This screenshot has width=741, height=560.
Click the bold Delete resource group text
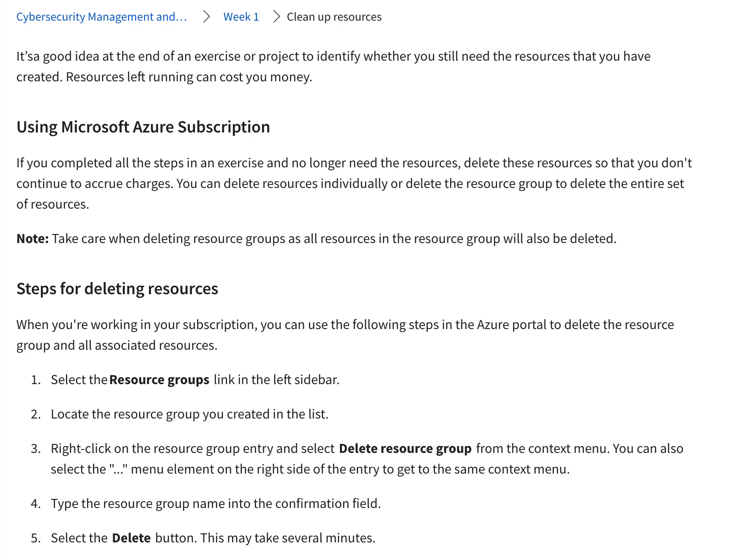click(405, 449)
